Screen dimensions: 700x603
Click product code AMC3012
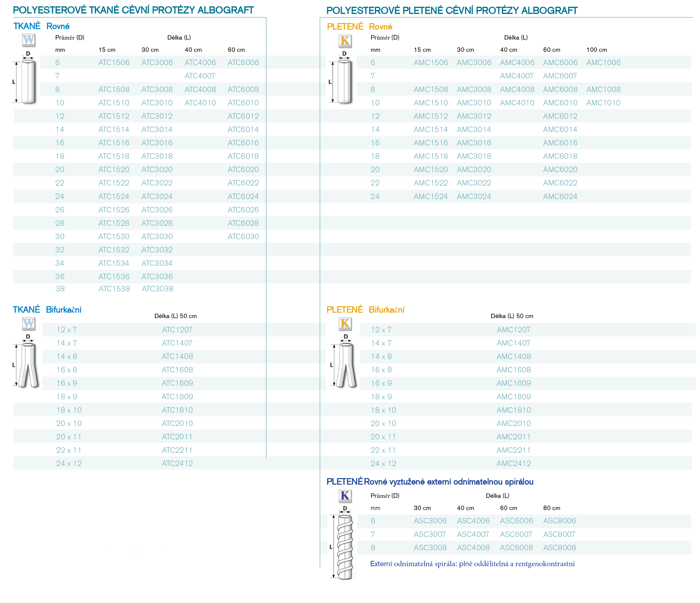tap(474, 116)
